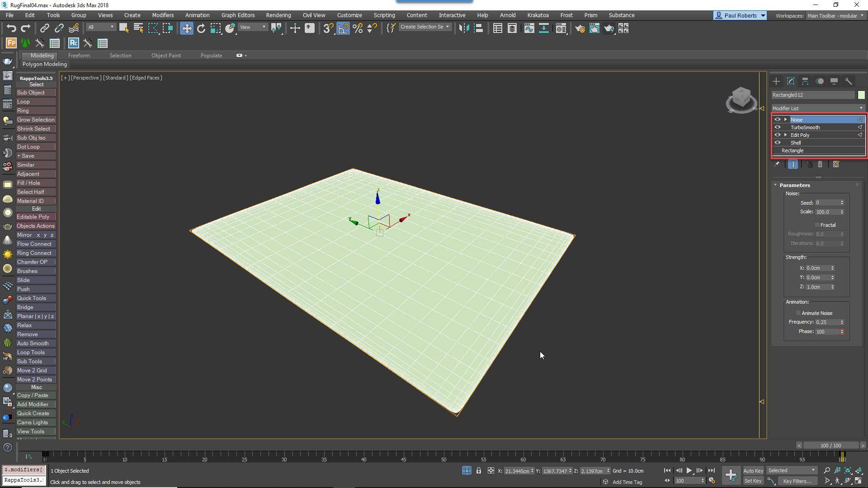Open the Rendering menu
This screenshot has width=868, height=488.
pyautogui.click(x=278, y=15)
